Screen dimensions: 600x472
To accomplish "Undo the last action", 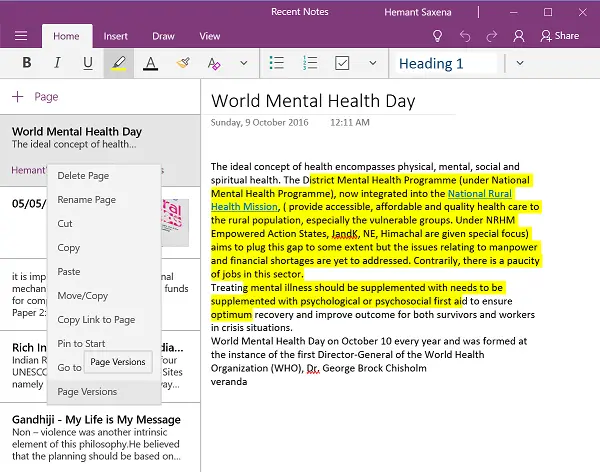I will 465,36.
